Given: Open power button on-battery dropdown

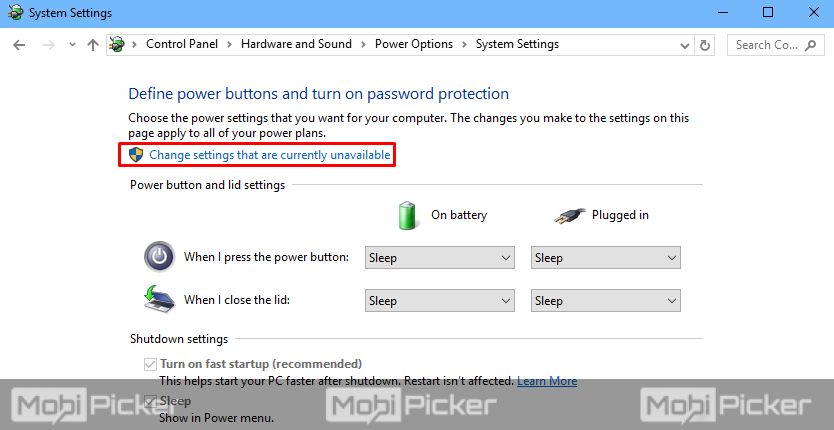Looking at the screenshot, I should tap(440, 258).
